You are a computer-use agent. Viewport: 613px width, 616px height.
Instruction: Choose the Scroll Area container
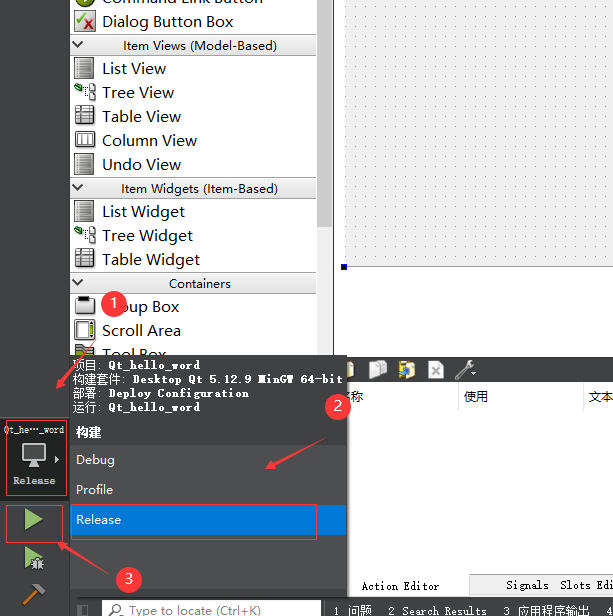[193, 330]
